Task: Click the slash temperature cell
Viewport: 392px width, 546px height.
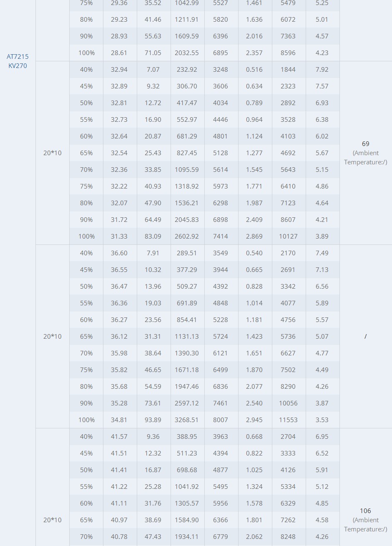Action: (x=366, y=336)
